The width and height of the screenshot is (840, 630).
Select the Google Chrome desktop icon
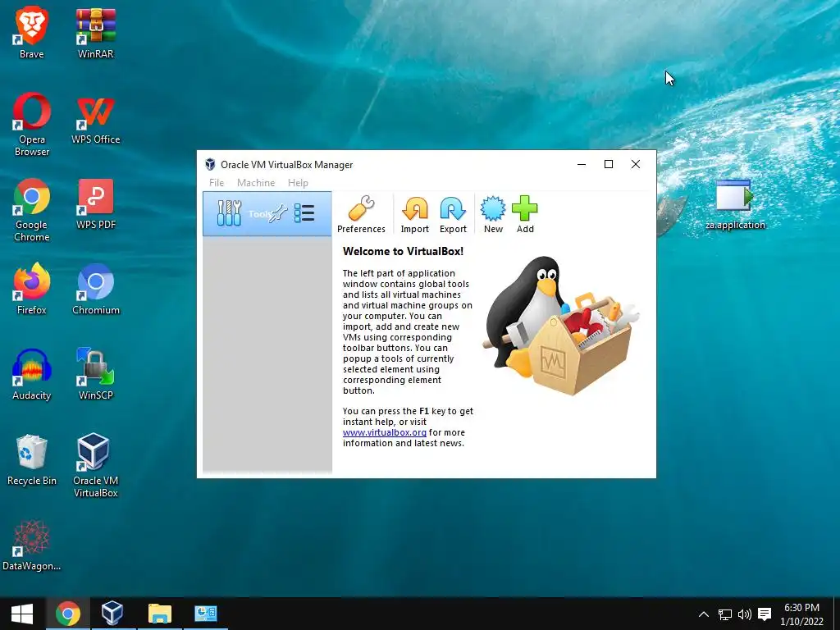[x=32, y=210]
